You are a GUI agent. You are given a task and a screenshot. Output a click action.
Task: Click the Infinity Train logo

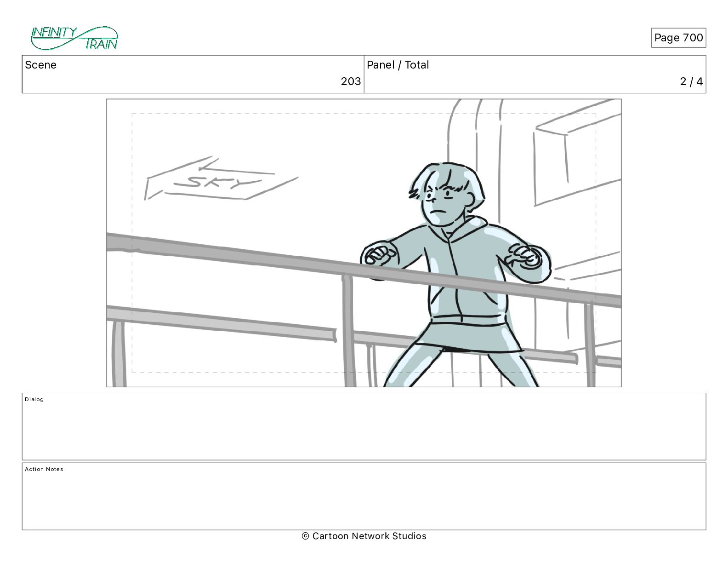point(74,38)
